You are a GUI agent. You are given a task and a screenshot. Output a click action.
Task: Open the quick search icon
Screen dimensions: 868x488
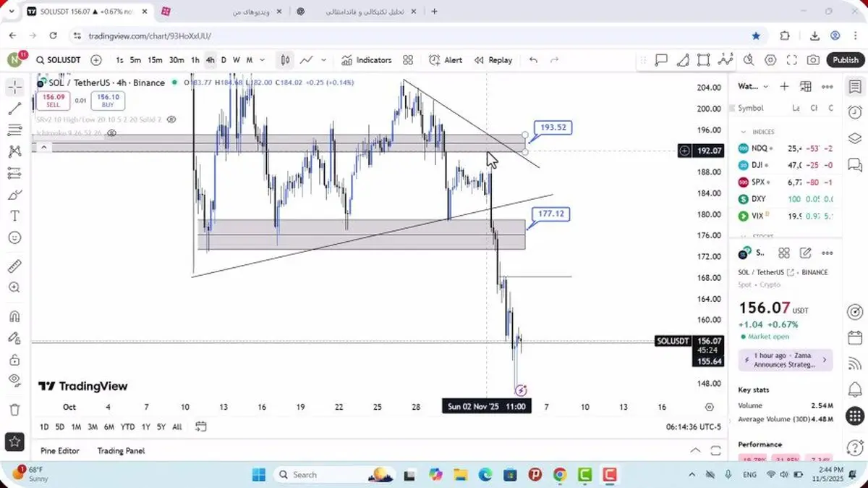tap(749, 60)
